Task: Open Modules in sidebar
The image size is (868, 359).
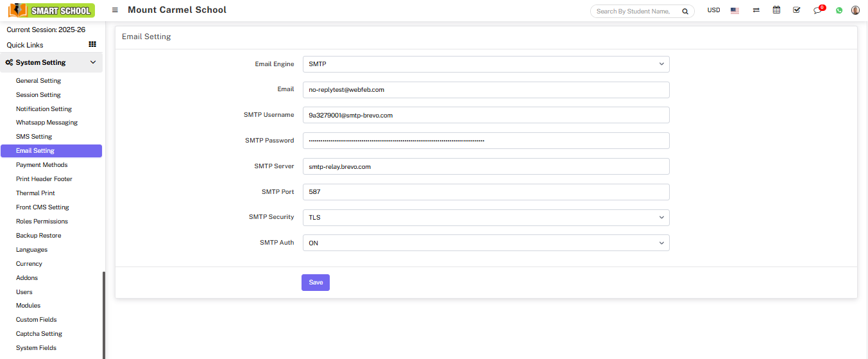Action: [28, 306]
